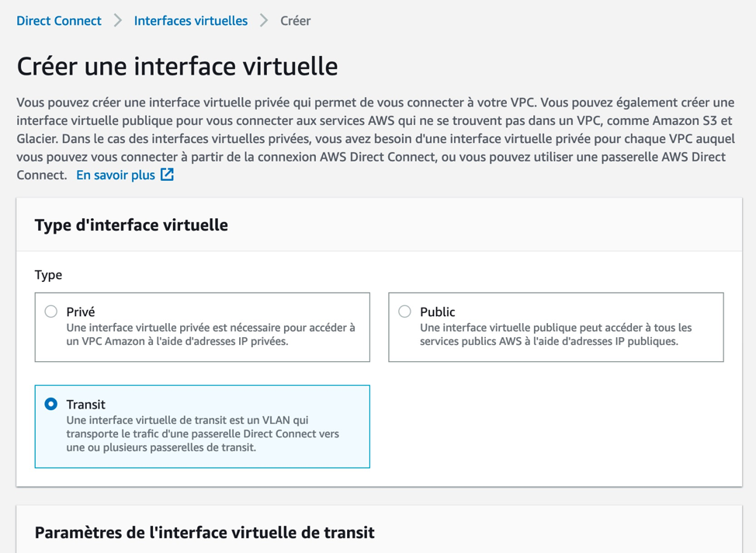
Task: Click the external link icon beside En savoir plus
Action: pos(167,175)
